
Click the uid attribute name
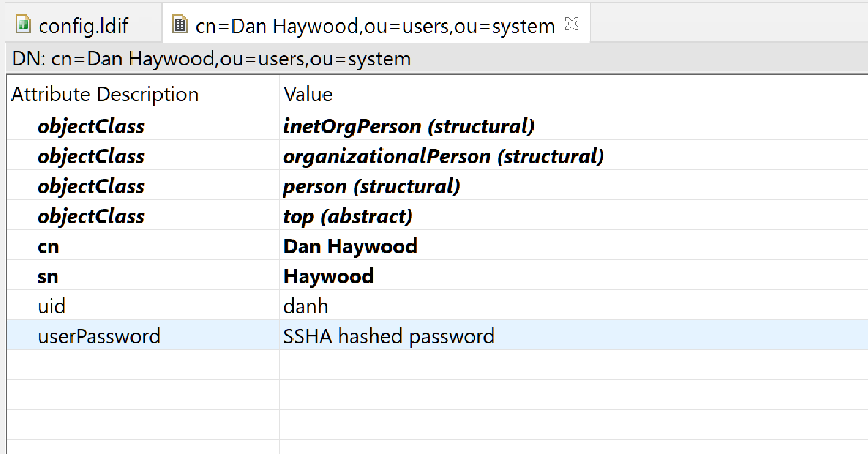coord(51,307)
